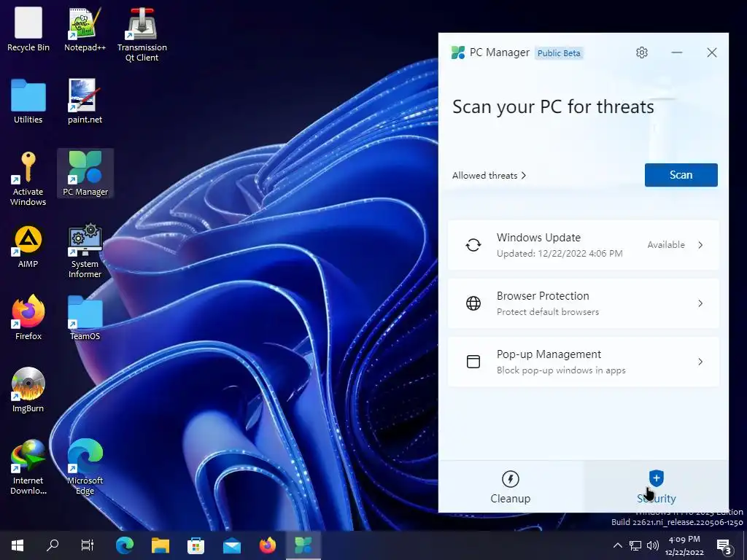Screen dimensions: 747x560
Task: Select the Internet Download Manager shortcut
Action: [28, 467]
